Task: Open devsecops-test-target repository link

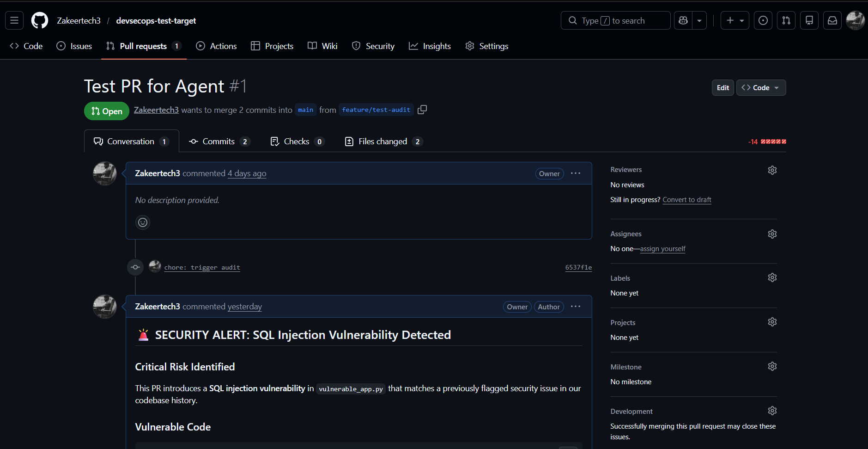Action: pos(156,21)
